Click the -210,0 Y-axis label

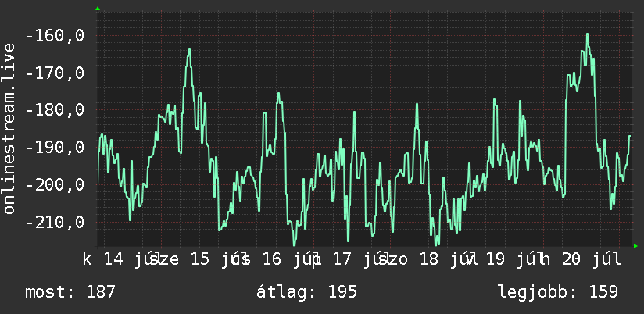click(55, 222)
